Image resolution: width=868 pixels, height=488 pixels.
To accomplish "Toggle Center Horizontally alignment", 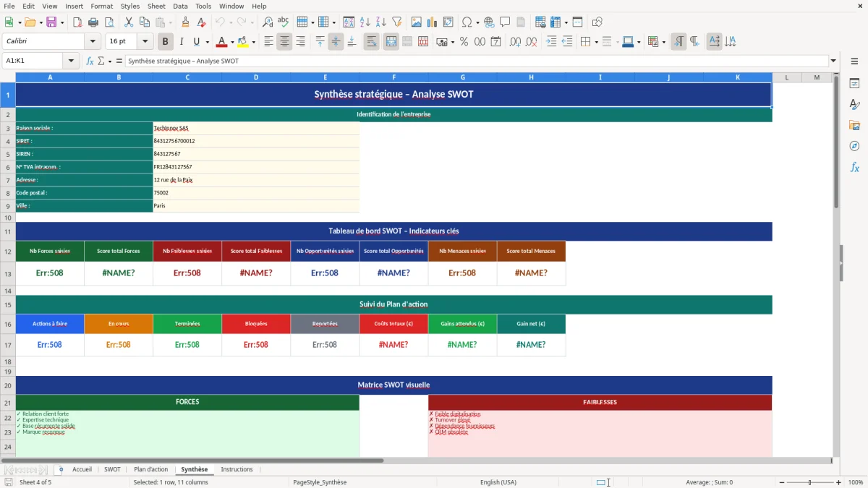I will tap(284, 42).
